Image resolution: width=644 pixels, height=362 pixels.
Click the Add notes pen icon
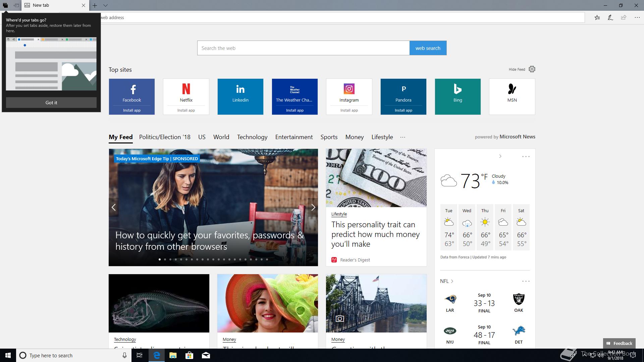click(610, 17)
